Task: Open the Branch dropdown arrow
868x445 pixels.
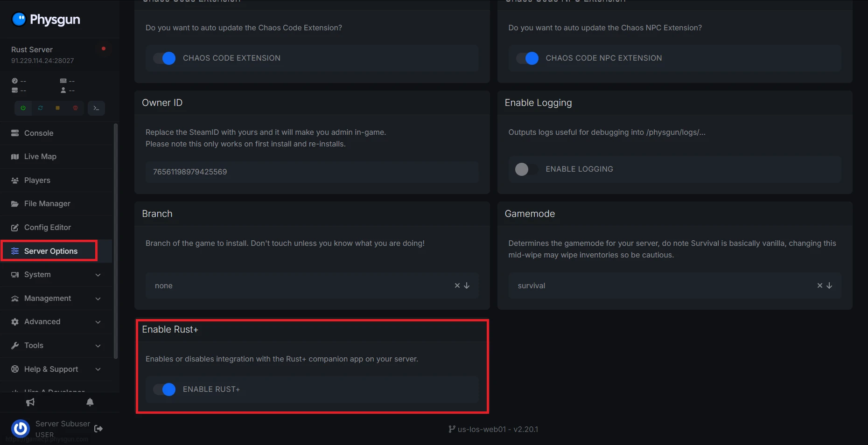Action: pos(467,285)
